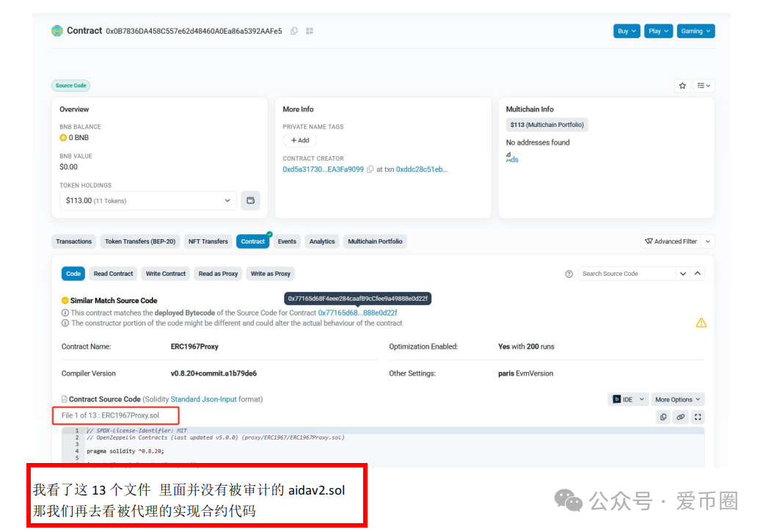Get the source code permalink icon

[680, 417]
